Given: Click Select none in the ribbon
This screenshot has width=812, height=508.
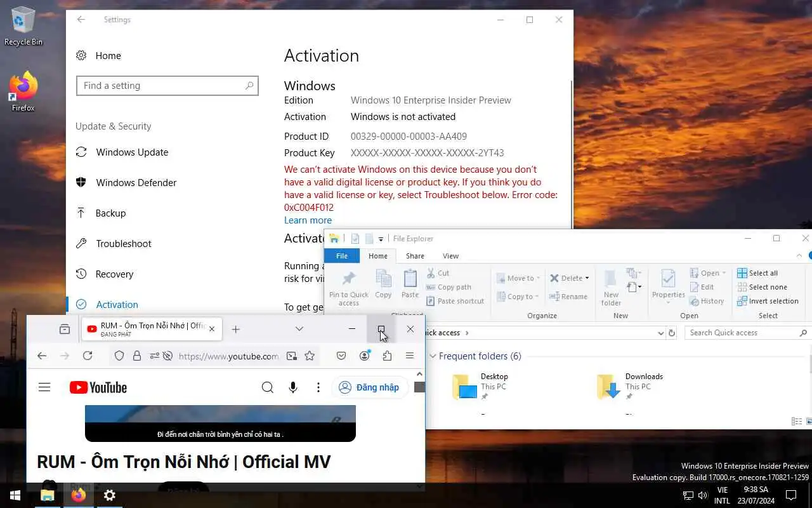Looking at the screenshot, I should [x=762, y=287].
